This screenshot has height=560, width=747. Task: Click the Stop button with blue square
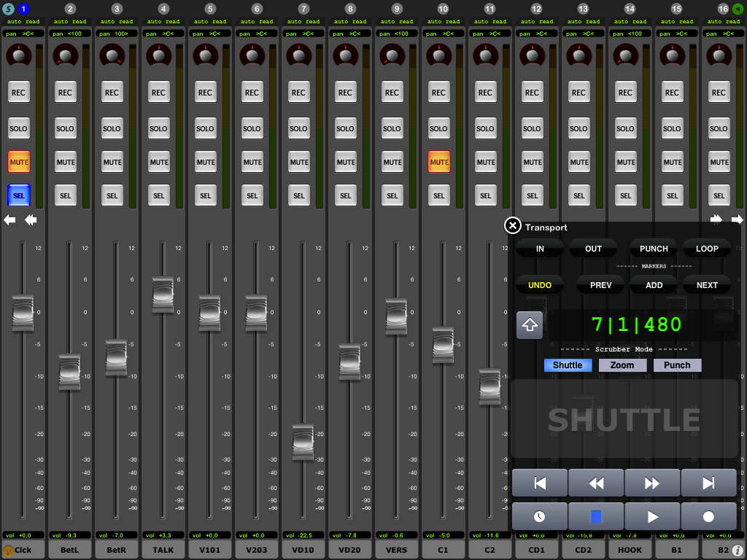[596, 516]
